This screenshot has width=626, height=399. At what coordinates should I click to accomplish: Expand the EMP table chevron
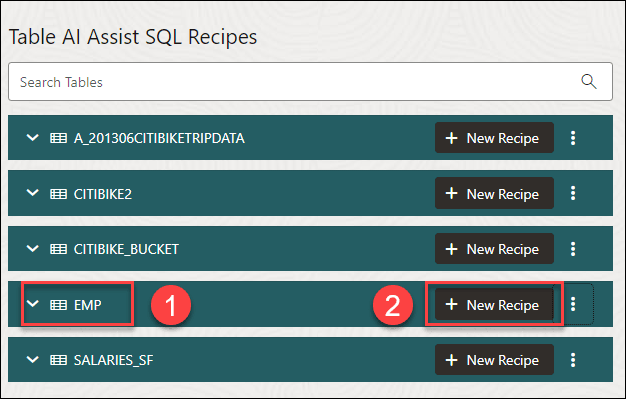tap(32, 304)
